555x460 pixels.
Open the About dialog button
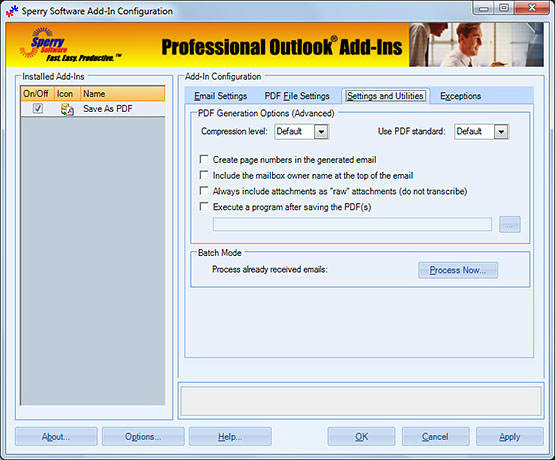(56, 437)
